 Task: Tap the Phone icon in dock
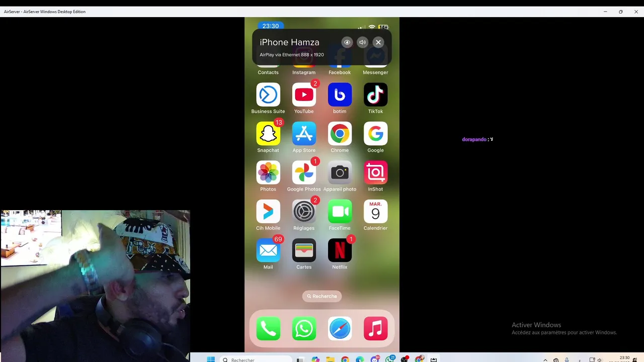point(268,329)
